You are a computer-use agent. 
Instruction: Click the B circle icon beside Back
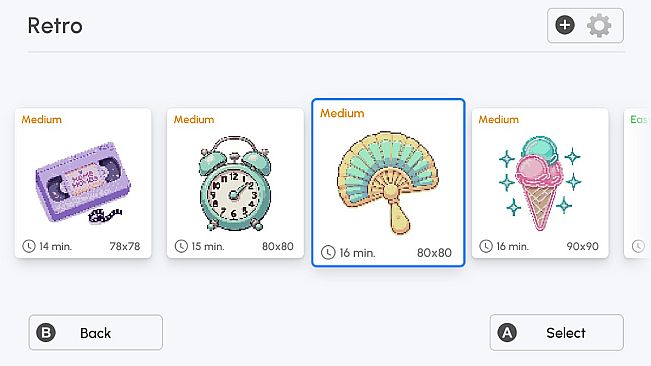click(x=46, y=332)
